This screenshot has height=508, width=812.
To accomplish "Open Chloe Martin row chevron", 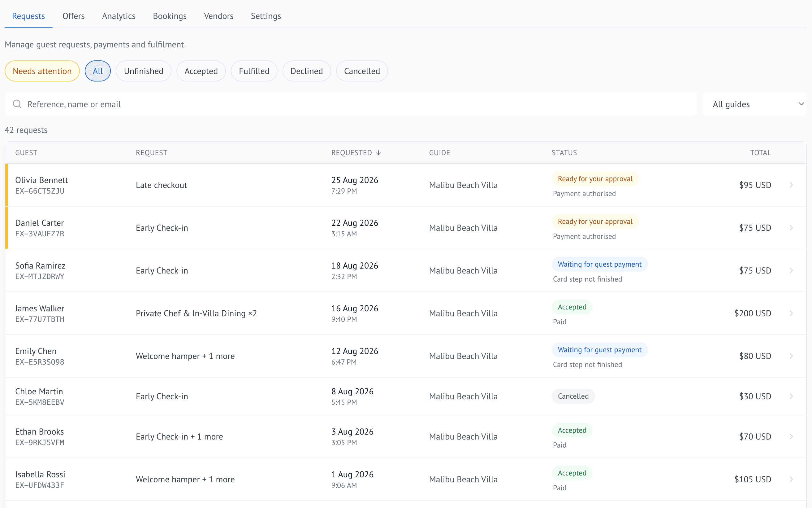I will pos(791,396).
